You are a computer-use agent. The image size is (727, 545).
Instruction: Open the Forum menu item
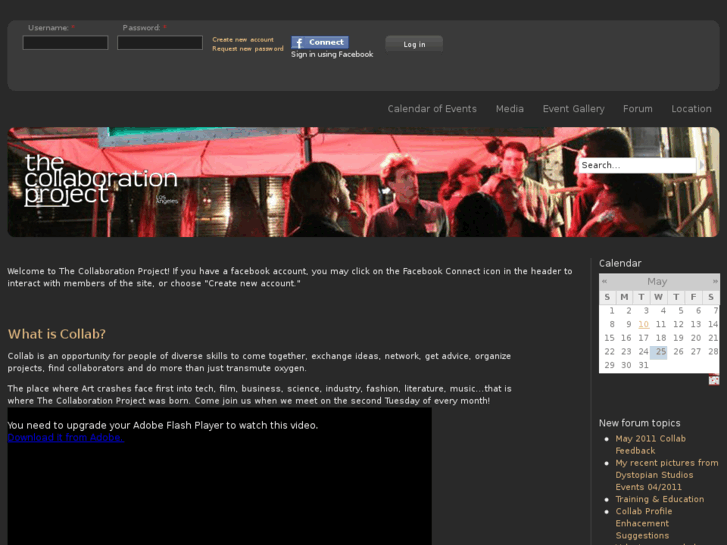pyautogui.click(x=638, y=109)
